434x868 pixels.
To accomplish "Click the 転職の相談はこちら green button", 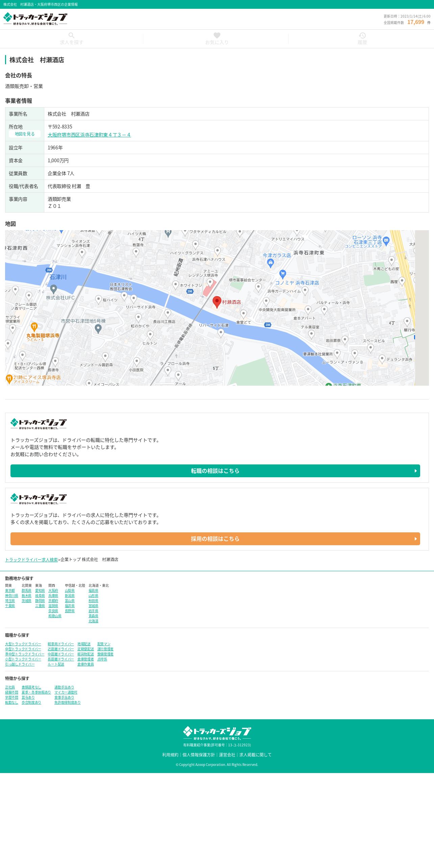I will click(215, 471).
